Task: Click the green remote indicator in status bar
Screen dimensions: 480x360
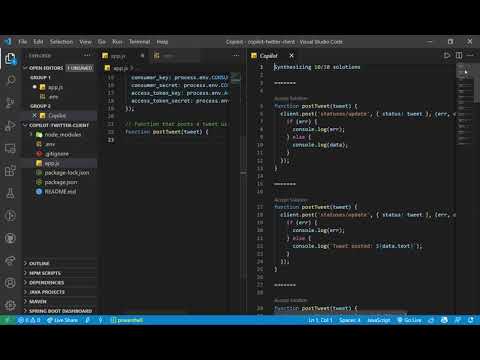Action: click(x=7, y=320)
